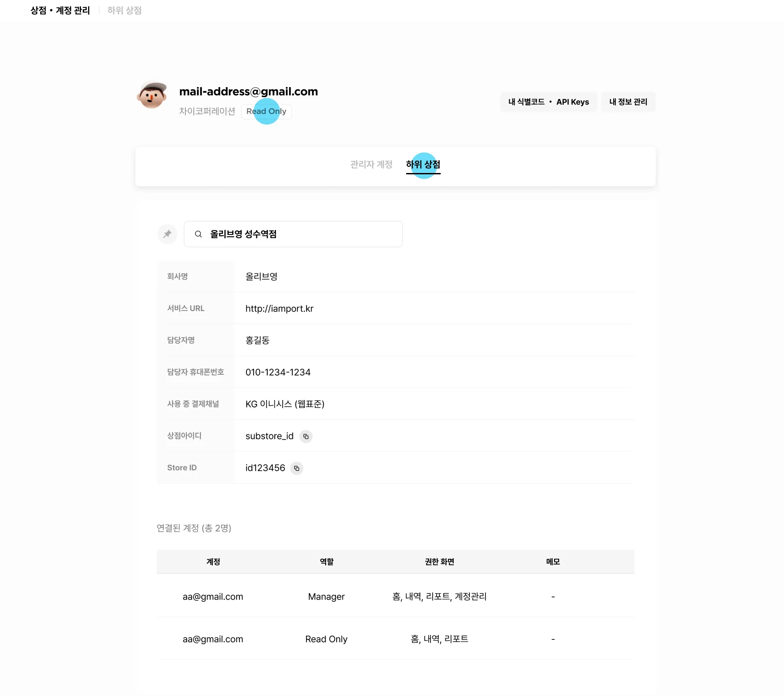The height and width of the screenshot is (696, 784).
Task: Click payment channel KG 이니시스 (웹표준)
Action: (x=285, y=404)
